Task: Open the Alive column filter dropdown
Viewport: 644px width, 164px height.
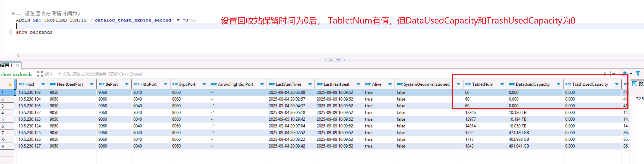Action: point(390,84)
